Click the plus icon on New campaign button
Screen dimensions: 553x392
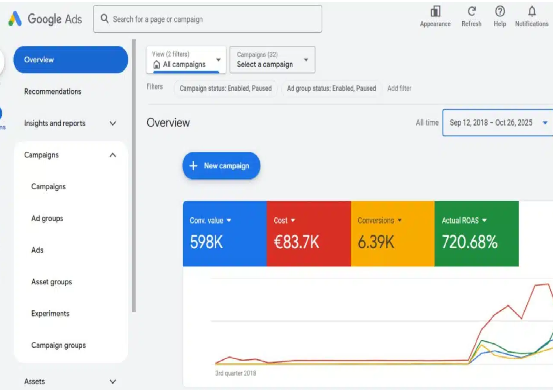coord(193,165)
